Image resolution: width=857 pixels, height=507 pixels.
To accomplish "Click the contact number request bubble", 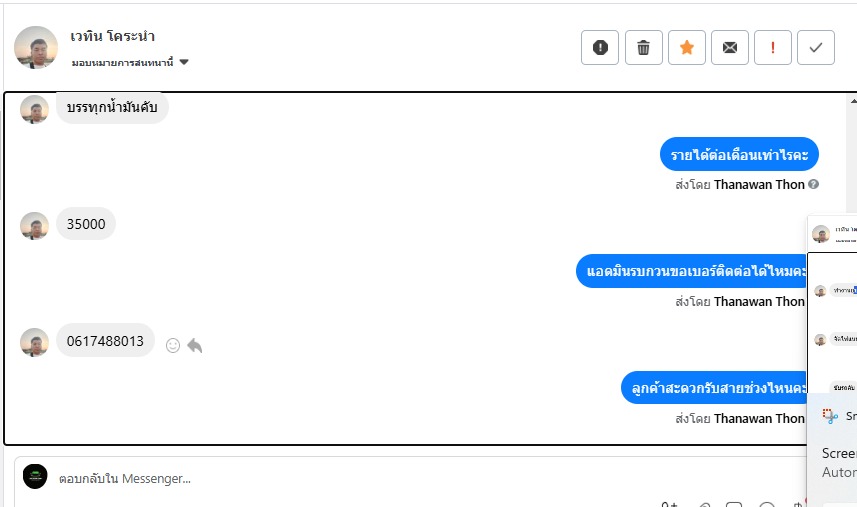I will (x=694, y=271).
